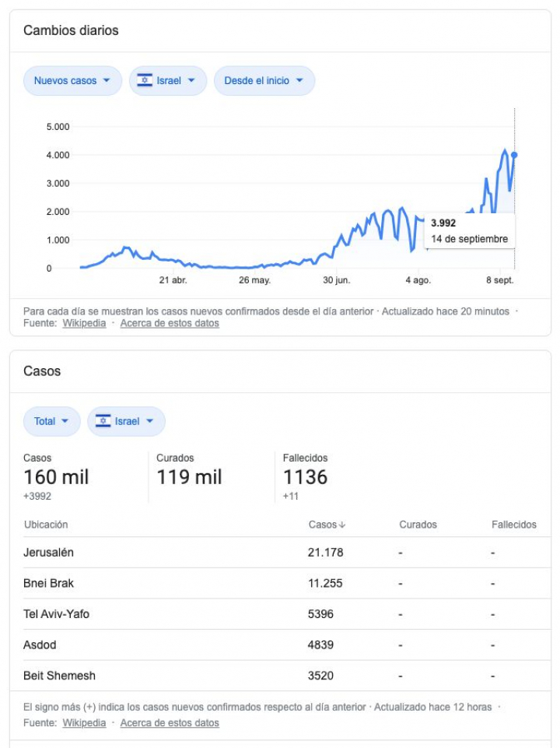
Task: Click the Israel flag icon in Casos section
Action: [x=103, y=421]
